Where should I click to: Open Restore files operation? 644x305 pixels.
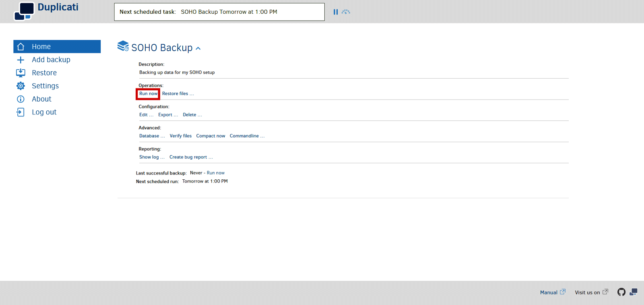[x=178, y=94]
